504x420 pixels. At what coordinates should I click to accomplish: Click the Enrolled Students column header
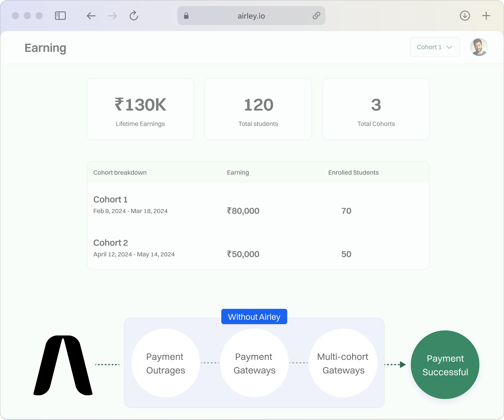354,173
